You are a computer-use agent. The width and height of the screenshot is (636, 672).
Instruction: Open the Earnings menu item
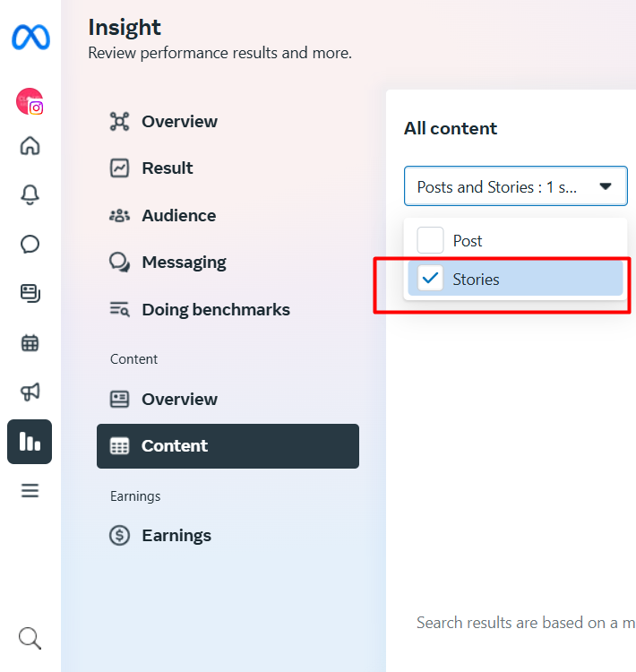pos(228,536)
